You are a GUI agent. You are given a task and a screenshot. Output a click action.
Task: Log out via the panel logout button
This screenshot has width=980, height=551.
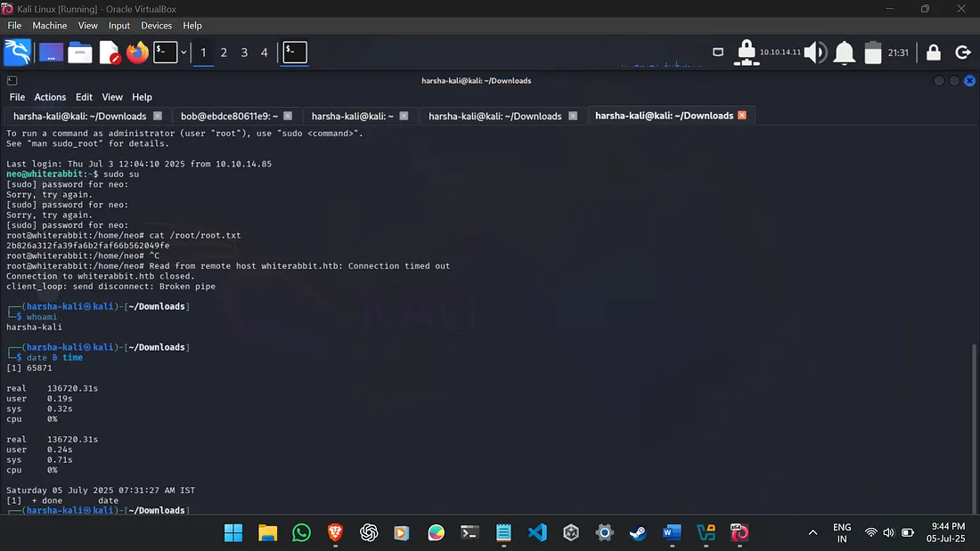963,52
